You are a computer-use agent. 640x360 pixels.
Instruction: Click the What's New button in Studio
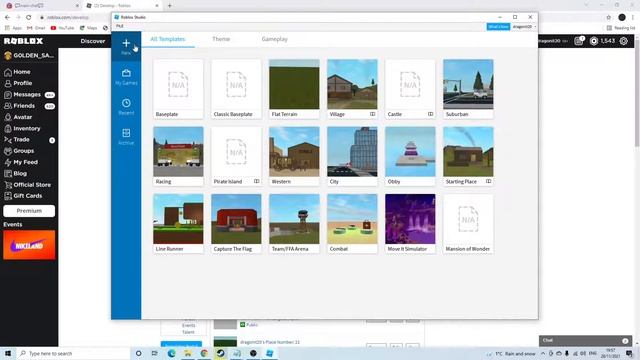(498, 27)
